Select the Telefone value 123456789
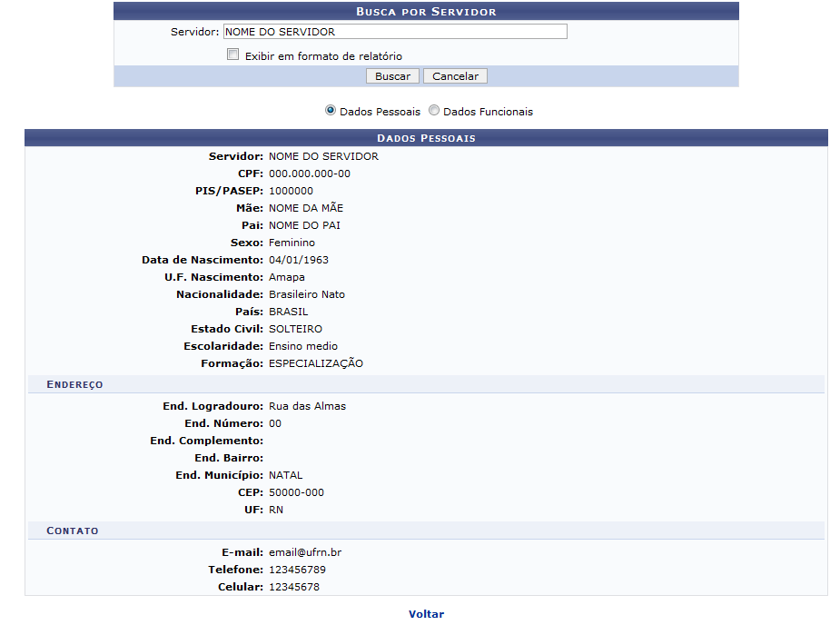840x625 pixels. (x=297, y=570)
